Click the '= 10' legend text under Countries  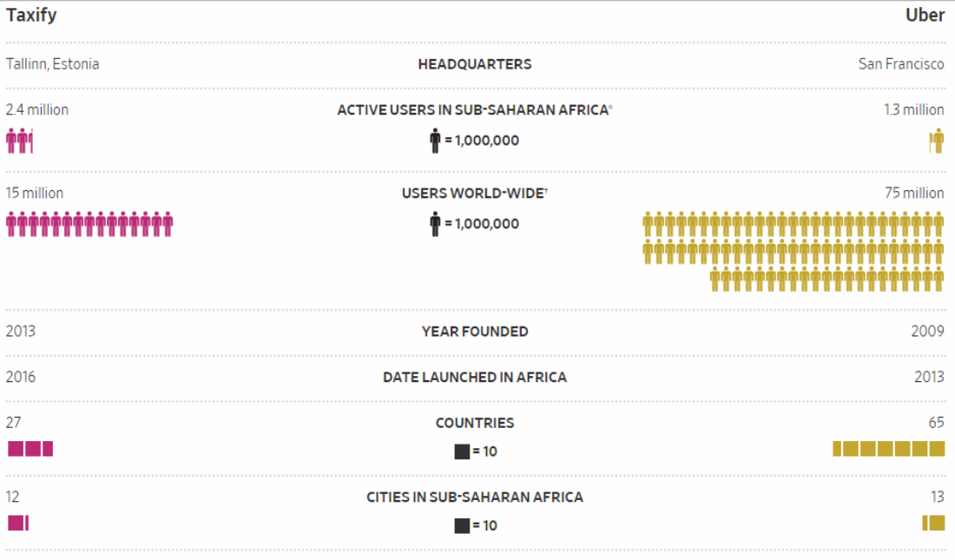click(484, 452)
